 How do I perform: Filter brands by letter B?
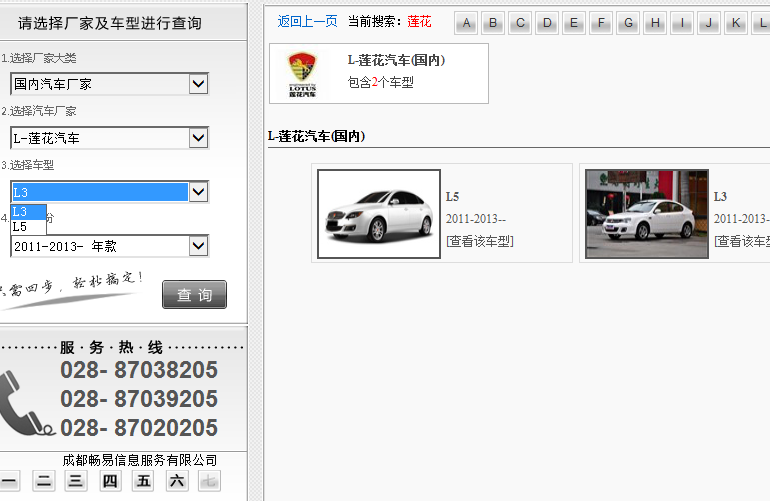click(x=494, y=23)
